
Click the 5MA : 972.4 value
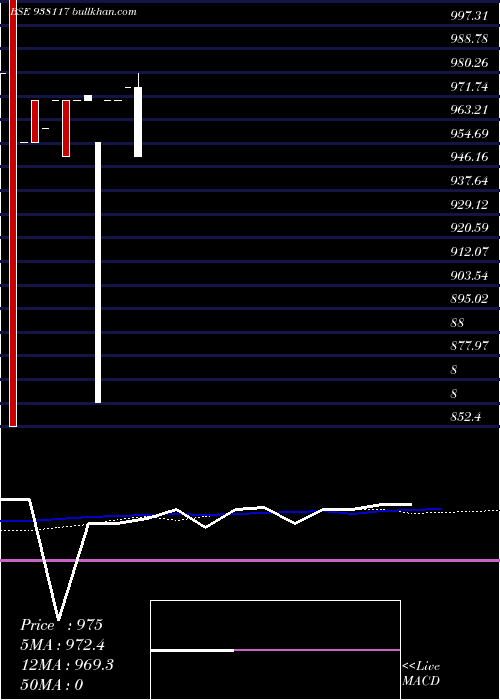tap(63, 645)
